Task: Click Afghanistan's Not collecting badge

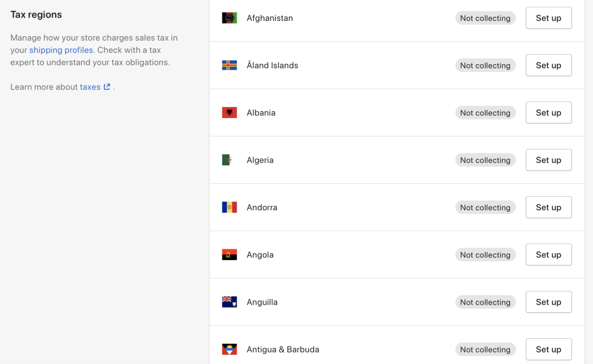Action: click(485, 18)
